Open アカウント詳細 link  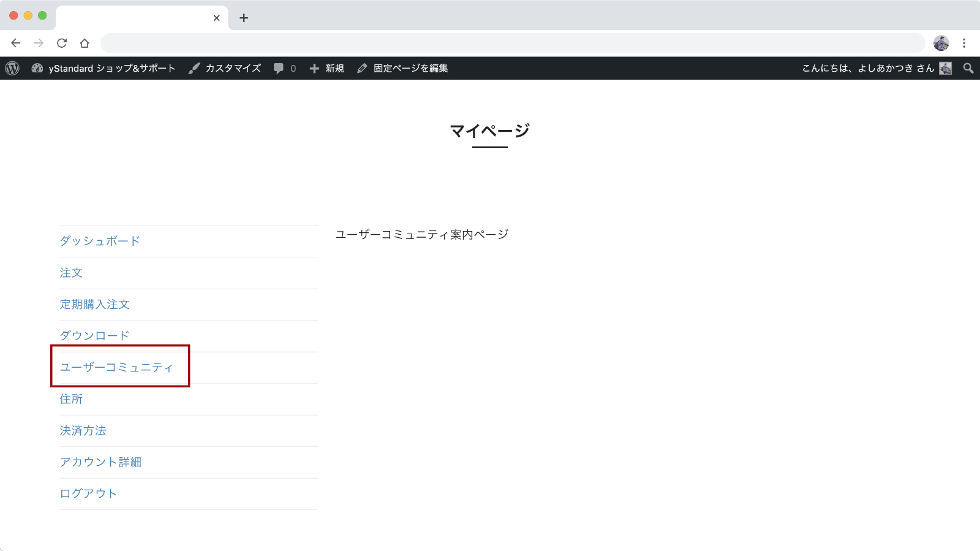pos(100,462)
